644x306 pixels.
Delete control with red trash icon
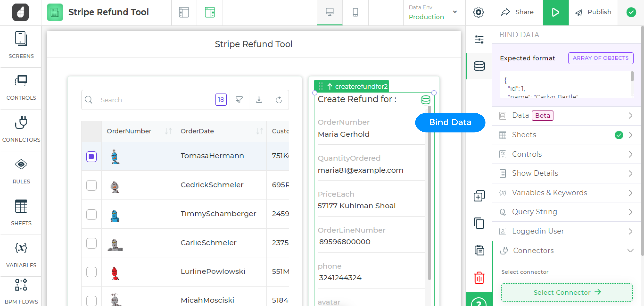pyautogui.click(x=479, y=278)
